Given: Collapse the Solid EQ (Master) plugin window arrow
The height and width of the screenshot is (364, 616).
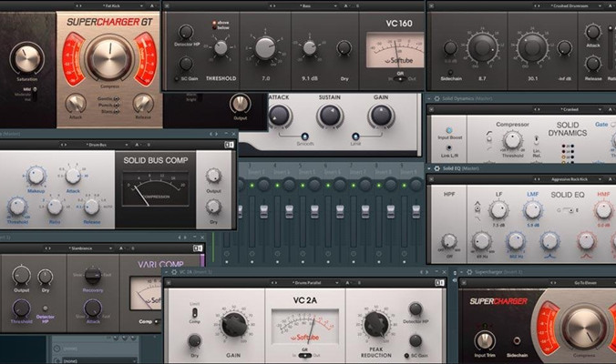Looking at the screenshot, I should coord(429,168).
